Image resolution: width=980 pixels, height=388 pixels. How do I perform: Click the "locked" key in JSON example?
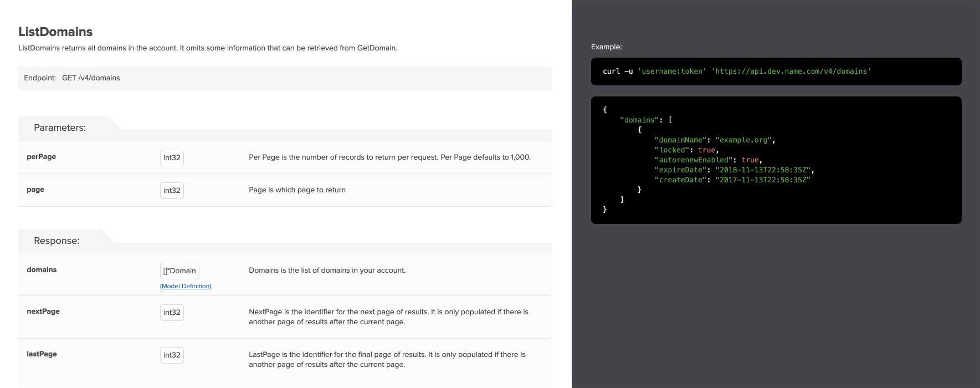(x=672, y=150)
